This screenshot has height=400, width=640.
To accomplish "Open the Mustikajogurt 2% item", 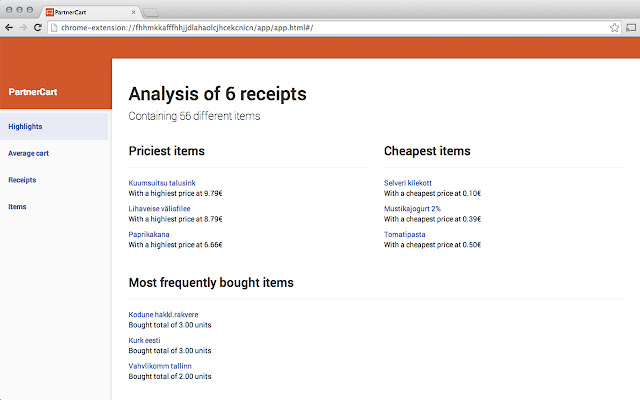I will click(x=412, y=209).
